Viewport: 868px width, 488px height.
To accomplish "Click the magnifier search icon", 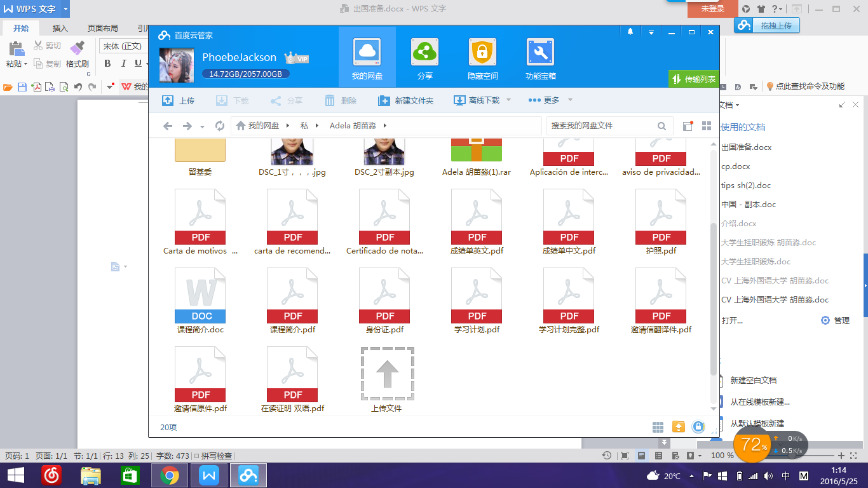I will [661, 126].
